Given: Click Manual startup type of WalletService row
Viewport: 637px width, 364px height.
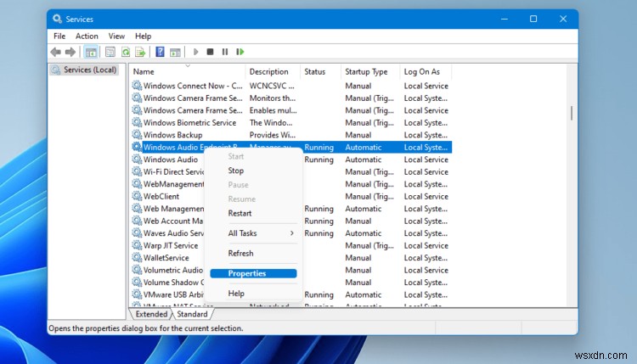Looking at the screenshot, I should click(358, 258).
